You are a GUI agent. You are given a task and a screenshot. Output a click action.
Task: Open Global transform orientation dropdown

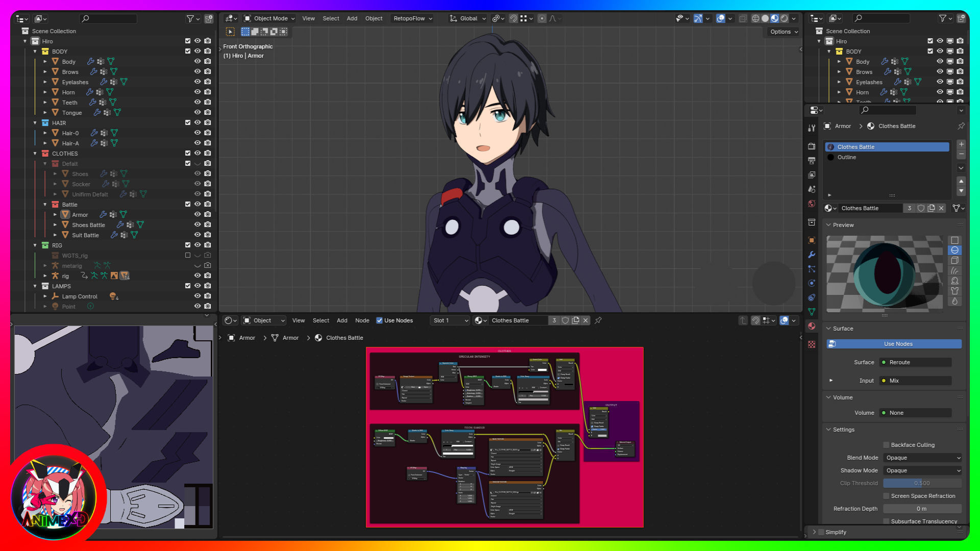468,18
